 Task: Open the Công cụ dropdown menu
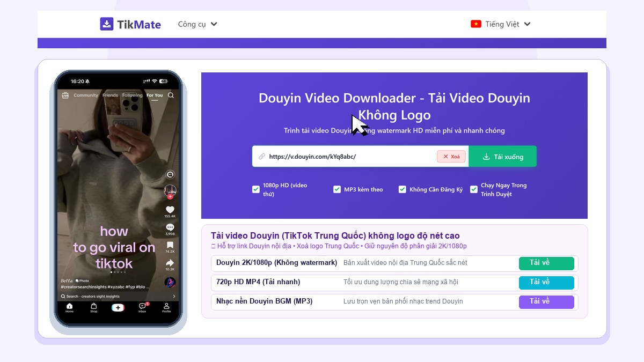[x=197, y=24]
